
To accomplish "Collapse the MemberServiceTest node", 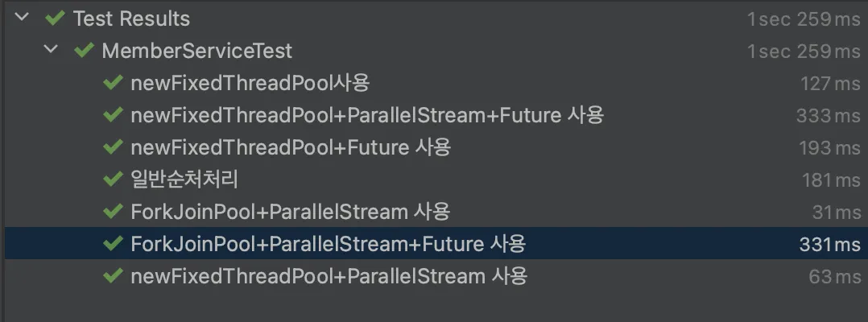I will click(x=52, y=50).
